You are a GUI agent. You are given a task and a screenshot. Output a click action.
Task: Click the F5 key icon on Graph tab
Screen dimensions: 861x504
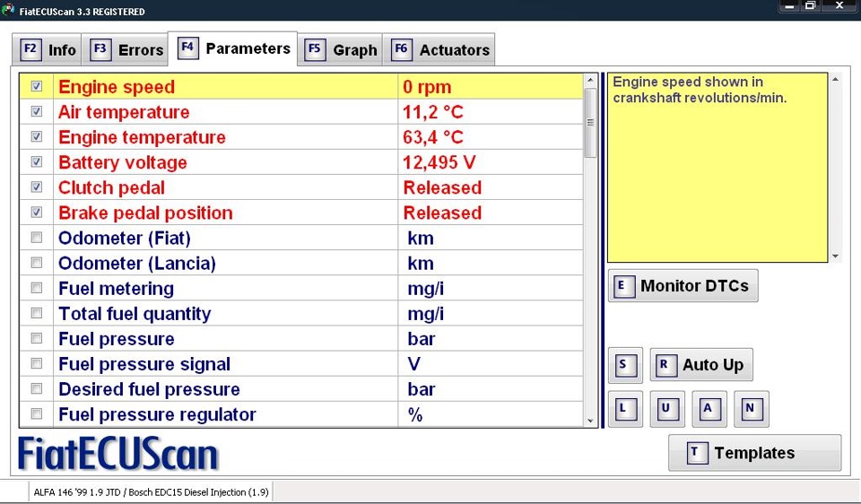[x=315, y=49]
